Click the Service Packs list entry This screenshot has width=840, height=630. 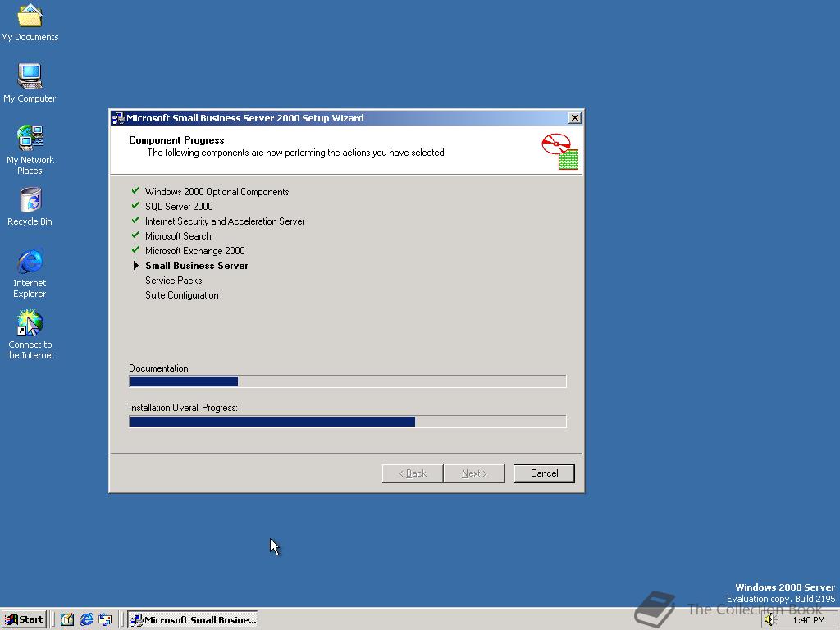tap(174, 281)
